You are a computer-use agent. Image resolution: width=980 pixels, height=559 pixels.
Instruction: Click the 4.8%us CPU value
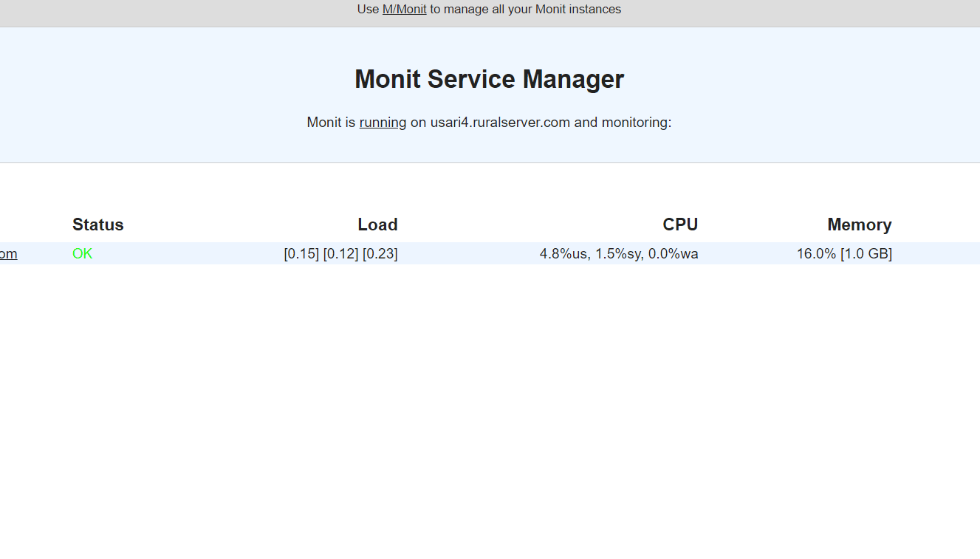[x=564, y=254]
